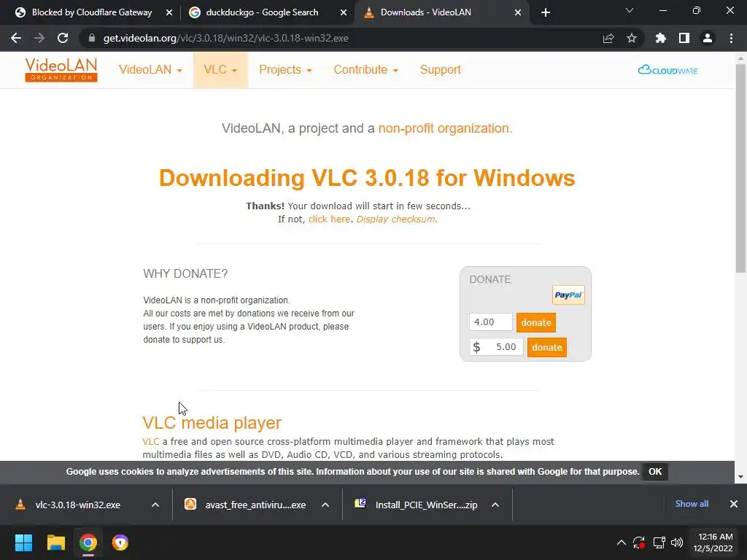
Task: Open the Chrome profile avatar
Action: tap(708, 38)
